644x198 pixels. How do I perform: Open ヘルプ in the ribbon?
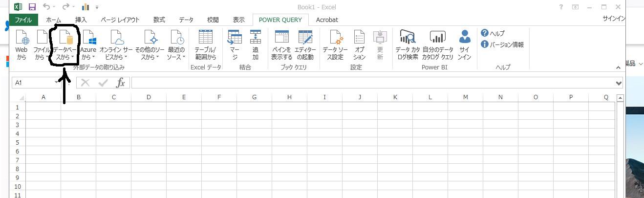(x=493, y=33)
